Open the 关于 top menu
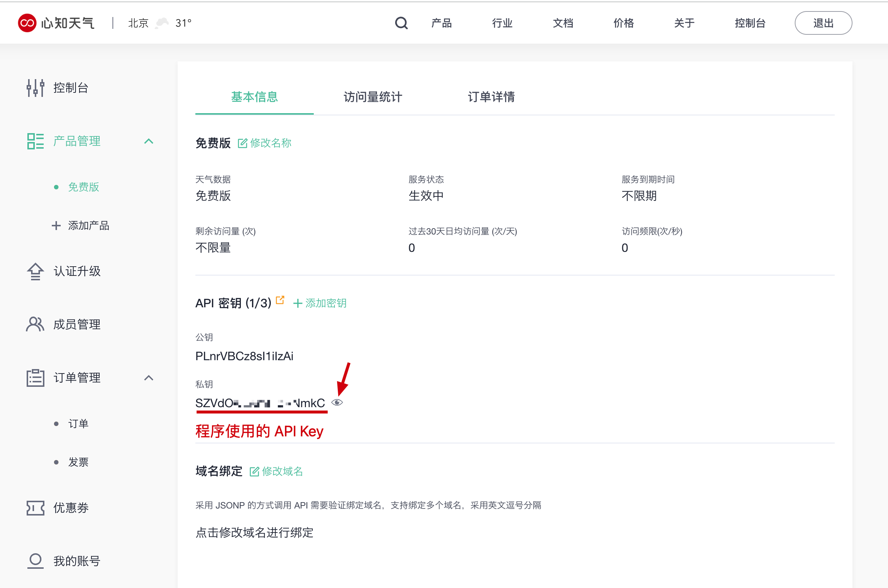This screenshot has height=588, width=888. [684, 23]
